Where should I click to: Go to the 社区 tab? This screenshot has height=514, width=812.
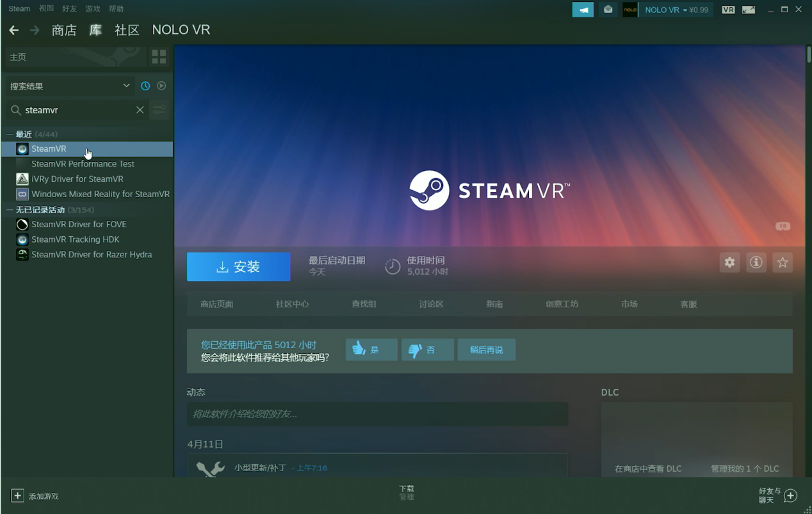(127, 30)
